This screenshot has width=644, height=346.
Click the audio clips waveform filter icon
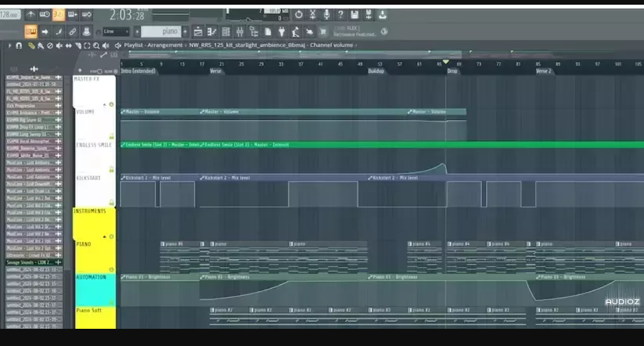pos(34,69)
